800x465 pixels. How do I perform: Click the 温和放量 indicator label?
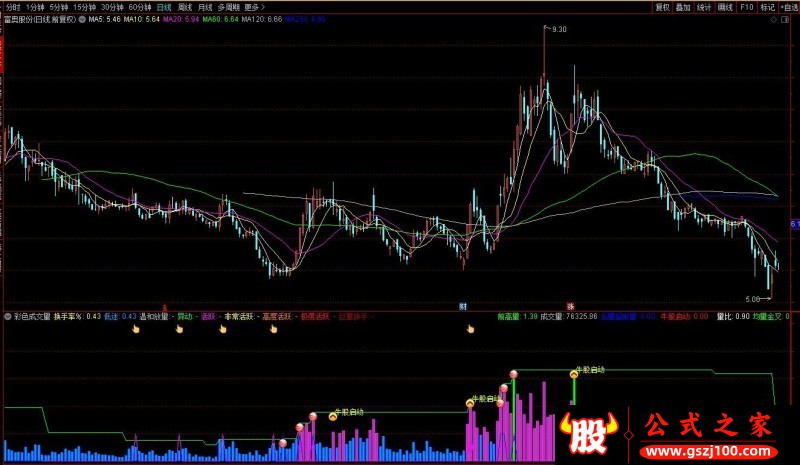coord(157,316)
